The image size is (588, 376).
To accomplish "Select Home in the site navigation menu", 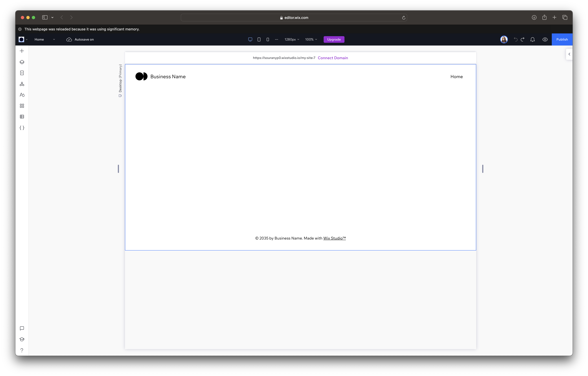I will (x=457, y=76).
